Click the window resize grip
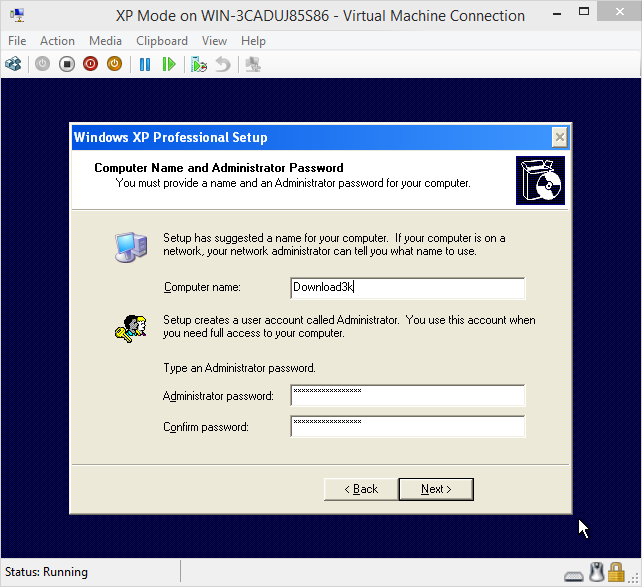Screen dimensions: 642x587 (634, 578)
